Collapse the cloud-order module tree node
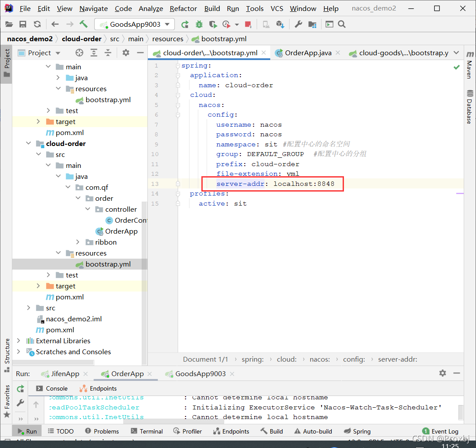Screen dimensions: 476x448 [x=29, y=143]
